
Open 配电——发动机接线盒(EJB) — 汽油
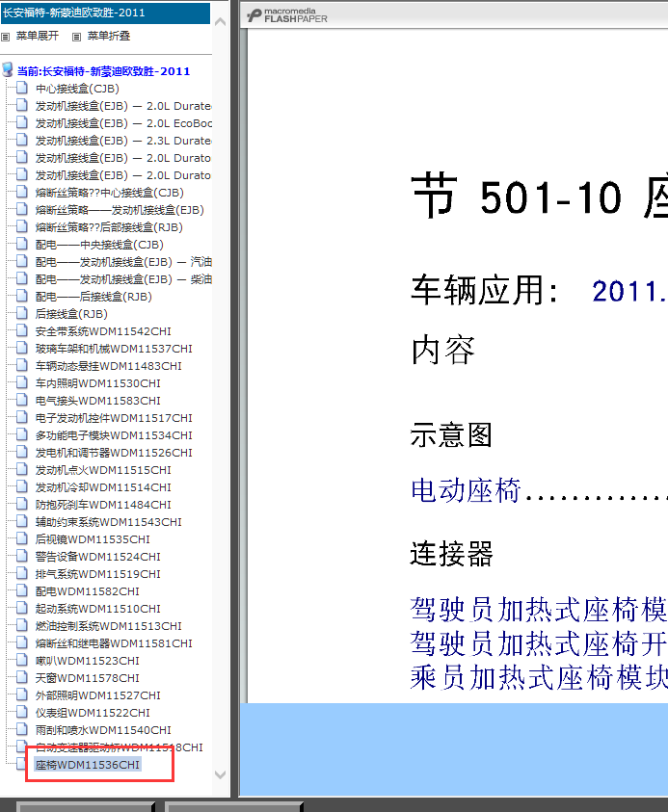(x=123, y=262)
